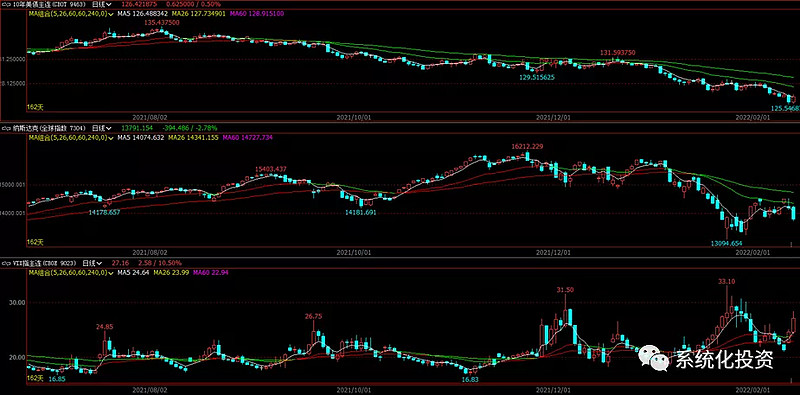Expand MA组合 settings in the VIX chart

coord(70,273)
